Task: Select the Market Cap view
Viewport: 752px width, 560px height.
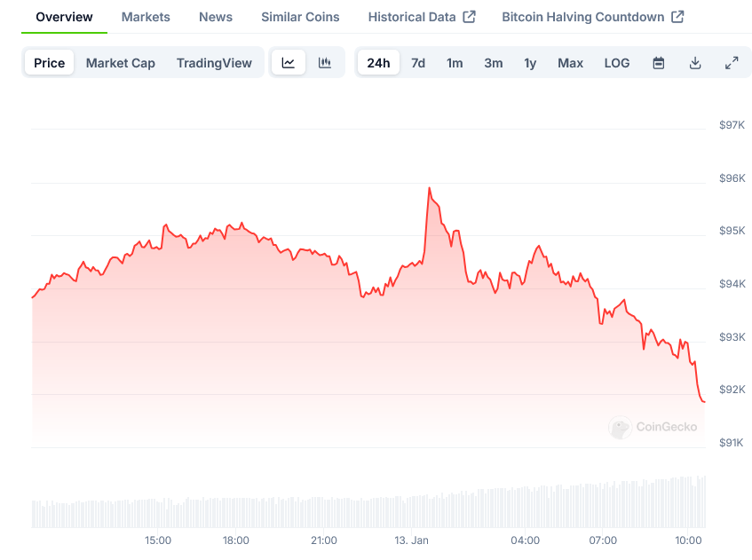Action: (x=121, y=63)
